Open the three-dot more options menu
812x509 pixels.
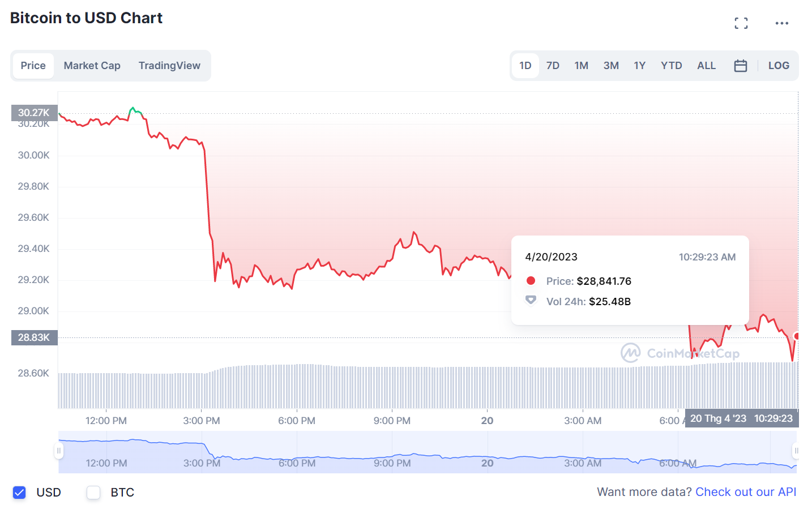coord(781,23)
